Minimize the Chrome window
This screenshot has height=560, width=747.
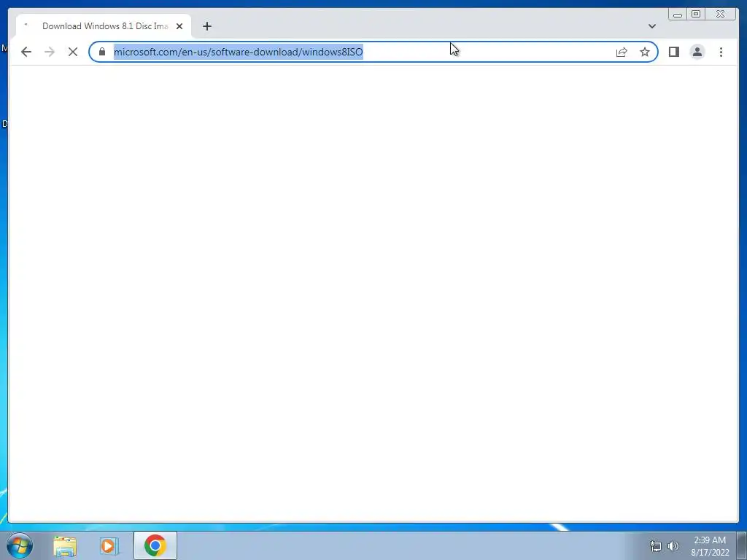click(x=678, y=15)
